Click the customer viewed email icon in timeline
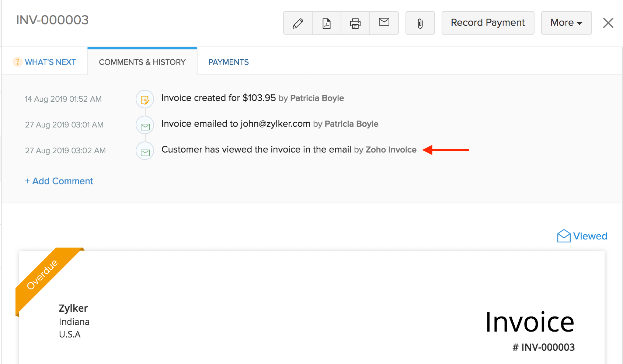Image resolution: width=623 pixels, height=364 pixels. [x=145, y=151]
